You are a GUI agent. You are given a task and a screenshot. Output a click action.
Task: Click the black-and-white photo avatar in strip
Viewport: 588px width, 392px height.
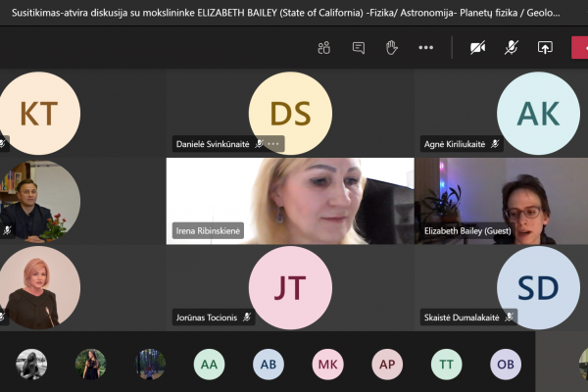click(x=31, y=365)
